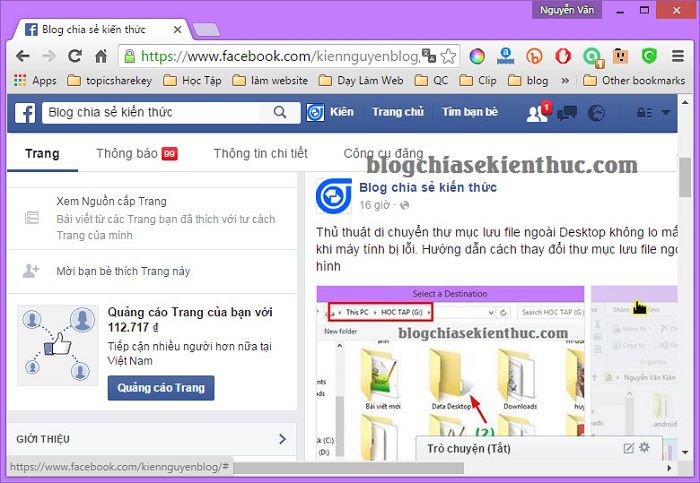The height and width of the screenshot is (483, 700).
Task: Open the Select a Destination post image
Action: click(450, 373)
